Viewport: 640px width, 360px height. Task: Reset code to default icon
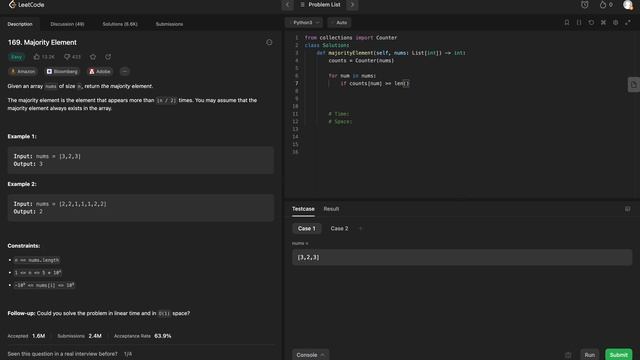click(591, 22)
